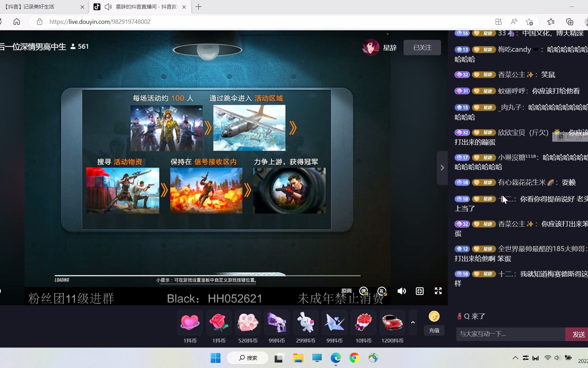Open streamer 星辞's avatar
The width and height of the screenshot is (588, 368).
tap(371, 47)
